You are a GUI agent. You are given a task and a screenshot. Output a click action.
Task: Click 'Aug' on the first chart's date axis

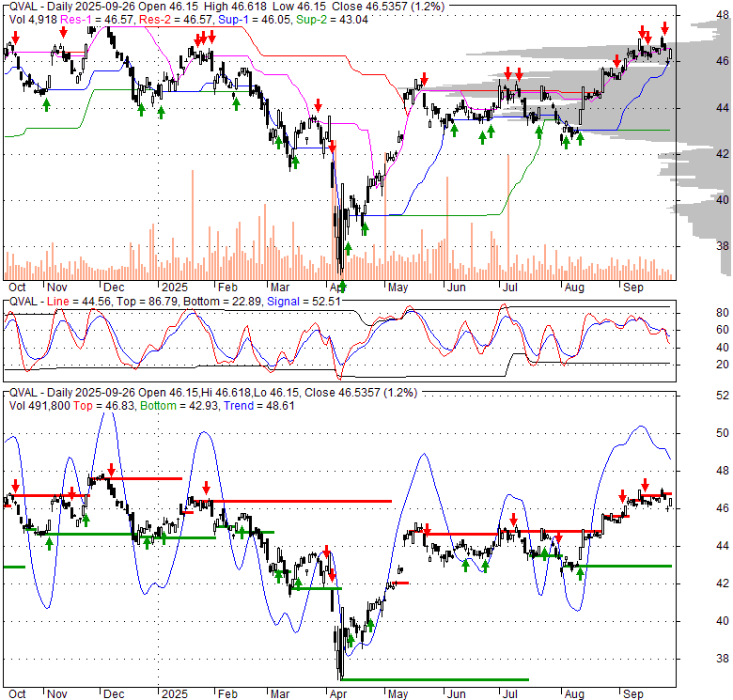pos(574,288)
